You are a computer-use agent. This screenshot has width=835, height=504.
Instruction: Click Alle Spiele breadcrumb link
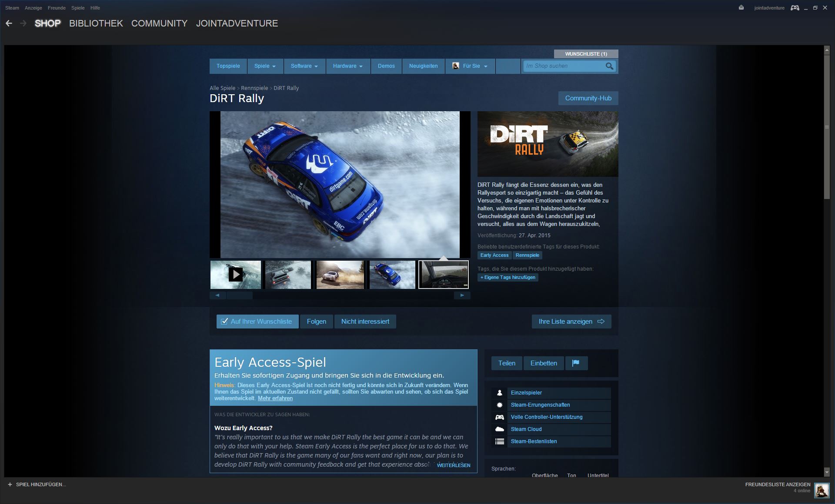click(x=222, y=88)
